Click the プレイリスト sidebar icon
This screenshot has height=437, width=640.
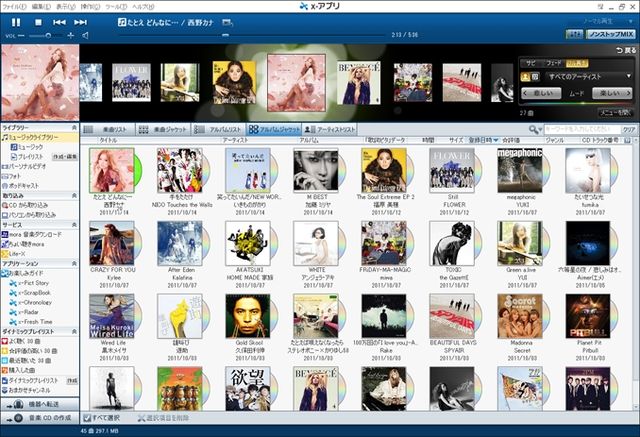click(14, 157)
